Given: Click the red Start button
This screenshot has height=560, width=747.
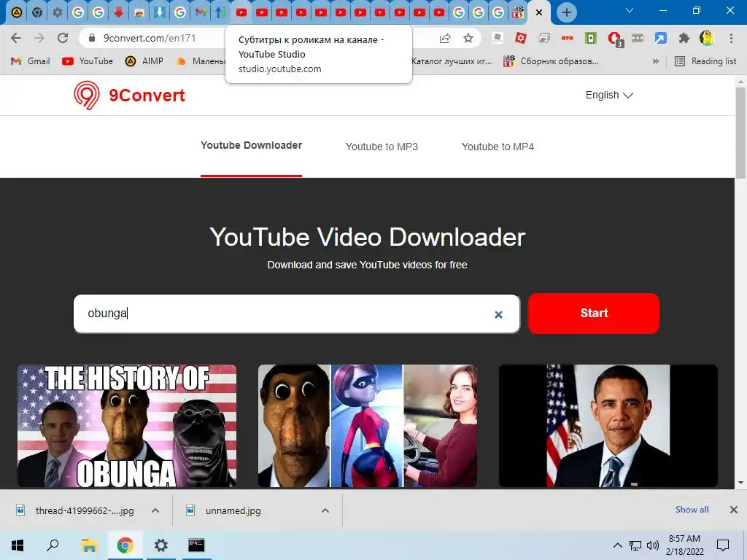Looking at the screenshot, I should pos(594,314).
